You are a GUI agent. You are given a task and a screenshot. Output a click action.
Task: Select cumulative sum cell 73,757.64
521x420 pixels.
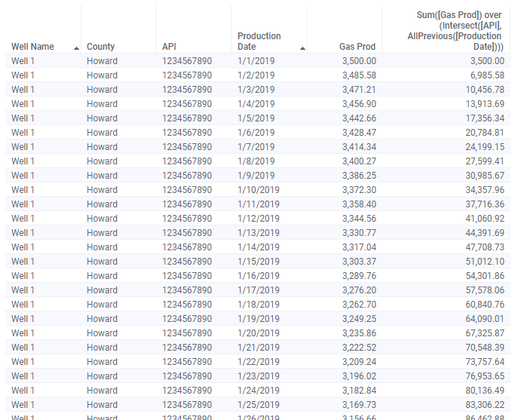point(485,361)
